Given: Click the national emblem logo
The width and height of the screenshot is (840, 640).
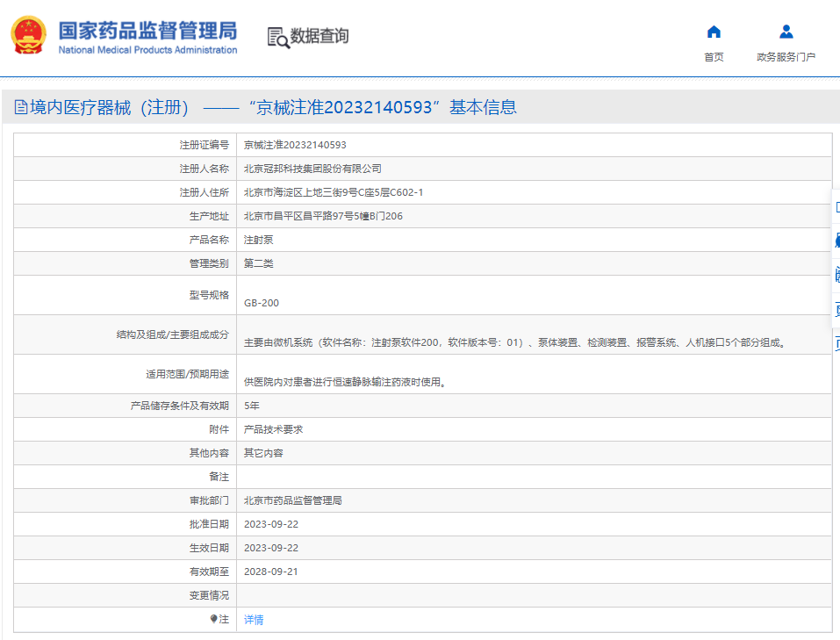Looking at the screenshot, I should [29, 35].
